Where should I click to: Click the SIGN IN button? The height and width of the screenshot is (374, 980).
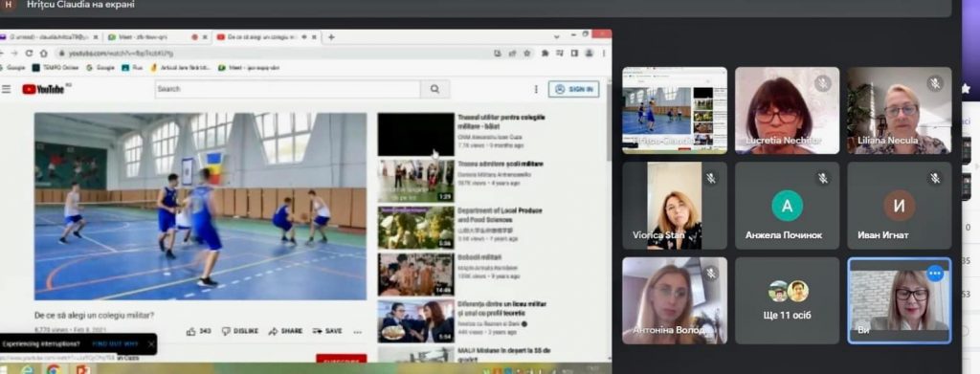pos(574,89)
